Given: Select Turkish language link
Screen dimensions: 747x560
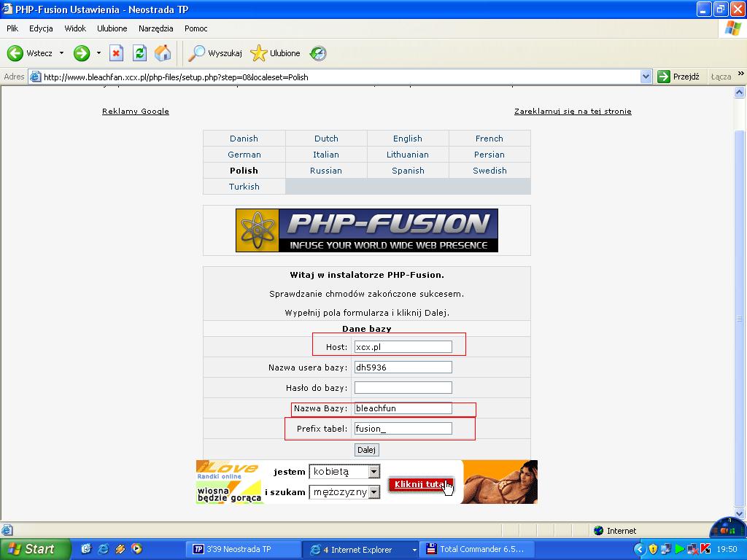Looking at the screenshot, I should pyautogui.click(x=244, y=187).
